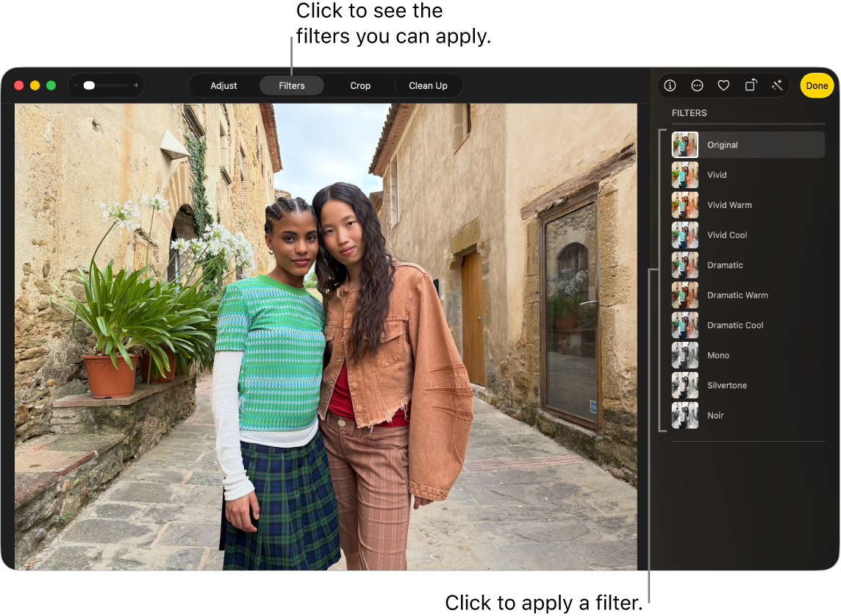Switch to the Adjust tab
The width and height of the screenshot is (841, 616).
click(223, 85)
